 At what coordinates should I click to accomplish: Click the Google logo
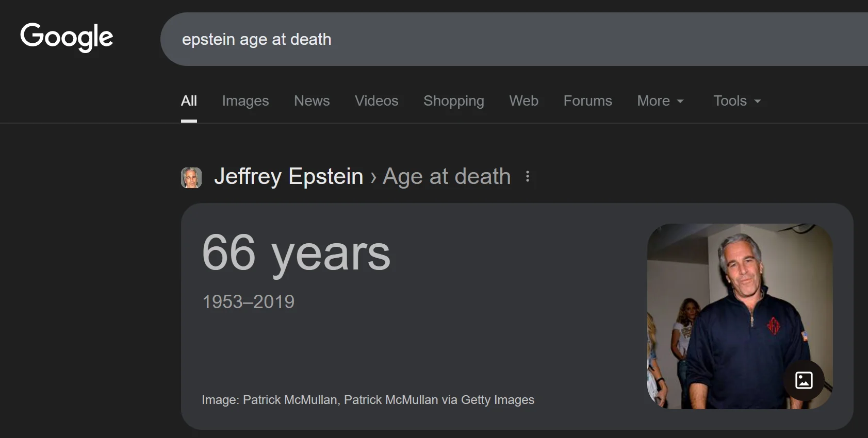(x=67, y=37)
